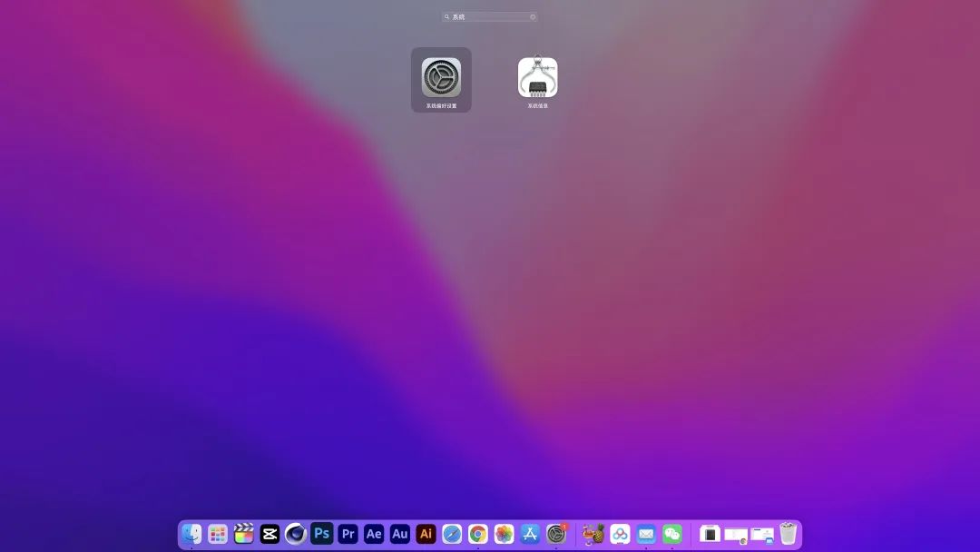Open CapCut from the Dock

pos(269,534)
